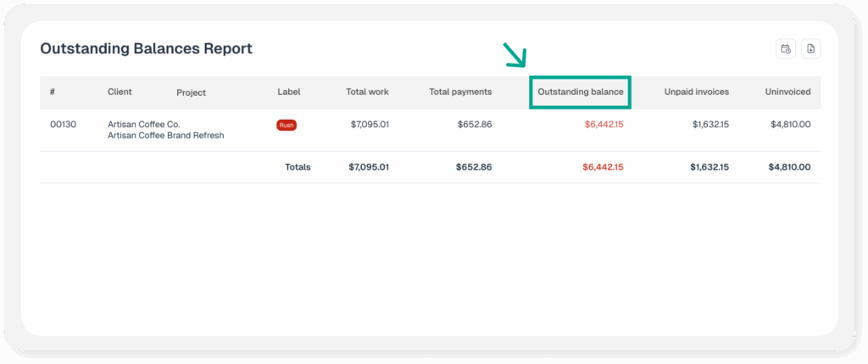868x364 pixels.
Task: Sort by the Outstanding balance column header
Action: [581, 92]
